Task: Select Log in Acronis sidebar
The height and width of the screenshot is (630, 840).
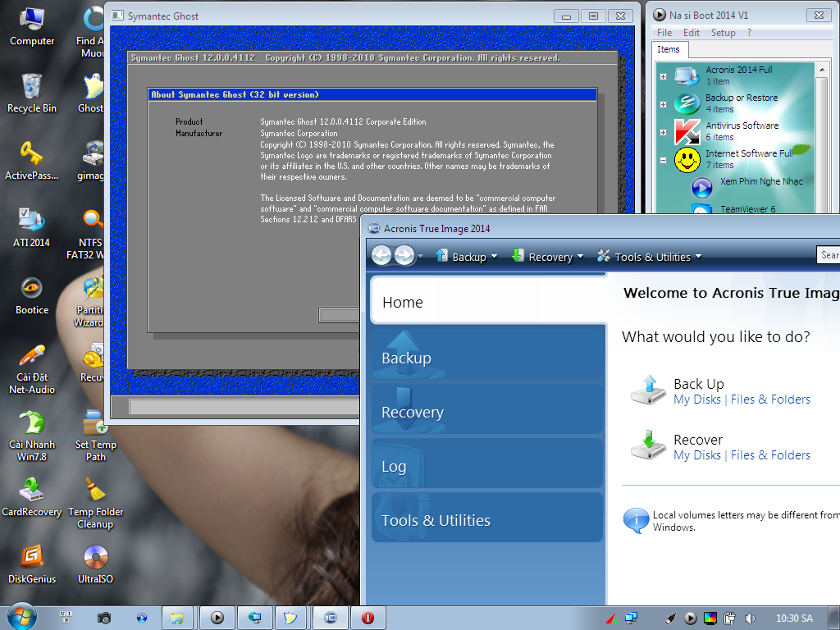Action: point(487,464)
